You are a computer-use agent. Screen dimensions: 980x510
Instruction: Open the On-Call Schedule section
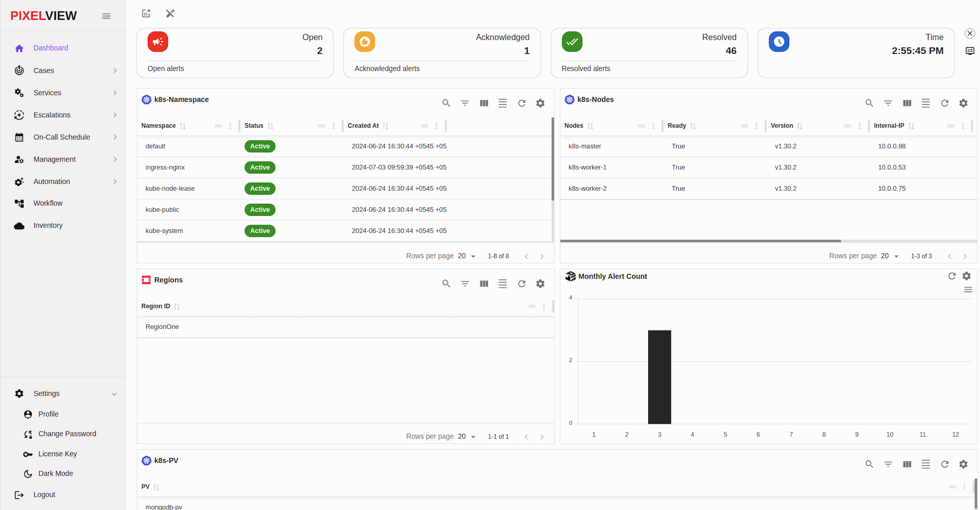click(62, 137)
